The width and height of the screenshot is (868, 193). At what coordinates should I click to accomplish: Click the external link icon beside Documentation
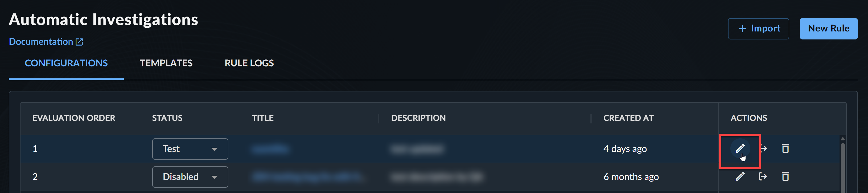click(79, 42)
